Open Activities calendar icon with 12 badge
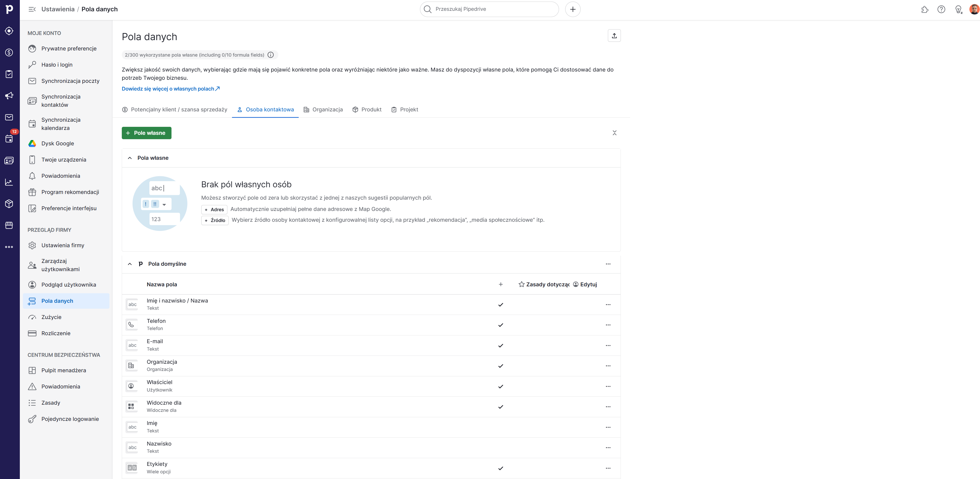980x479 pixels. tap(9, 139)
